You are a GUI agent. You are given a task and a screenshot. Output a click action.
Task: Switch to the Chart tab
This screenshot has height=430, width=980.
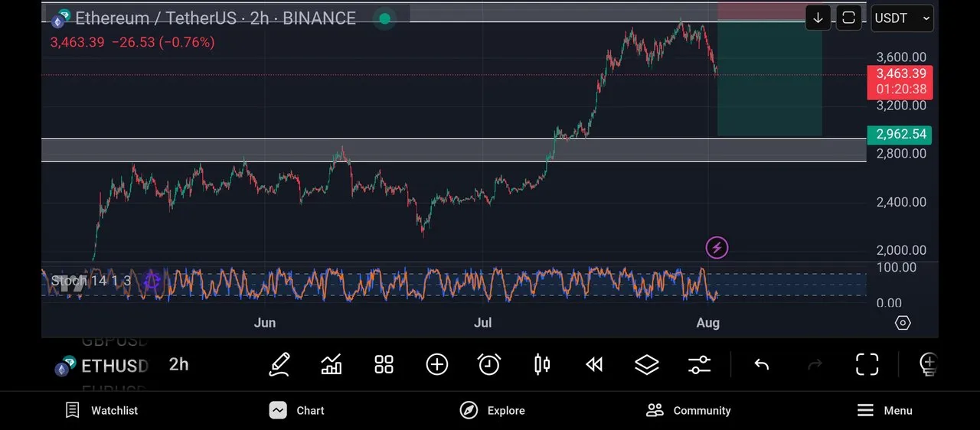296,410
